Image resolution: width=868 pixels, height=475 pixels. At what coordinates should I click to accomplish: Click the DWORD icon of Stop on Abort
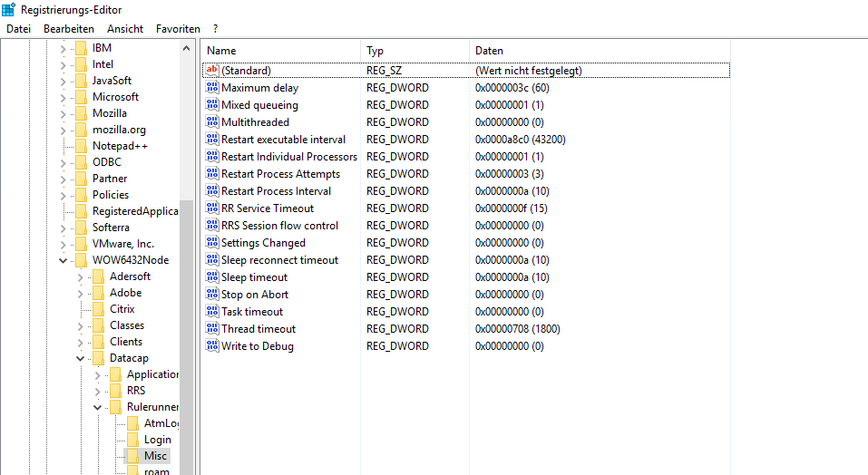click(211, 295)
